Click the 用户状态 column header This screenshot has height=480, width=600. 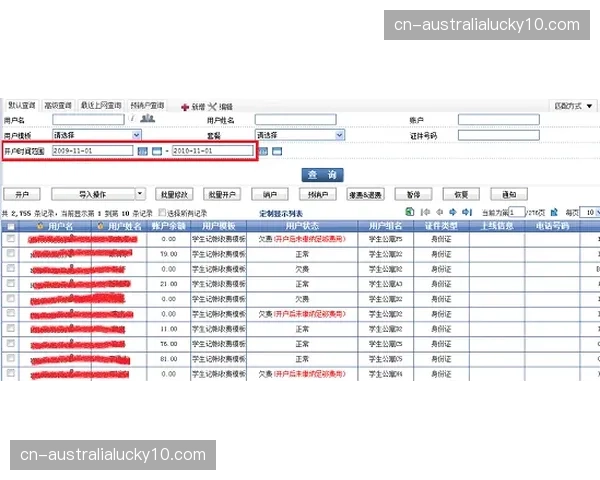pyautogui.click(x=302, y=226)
